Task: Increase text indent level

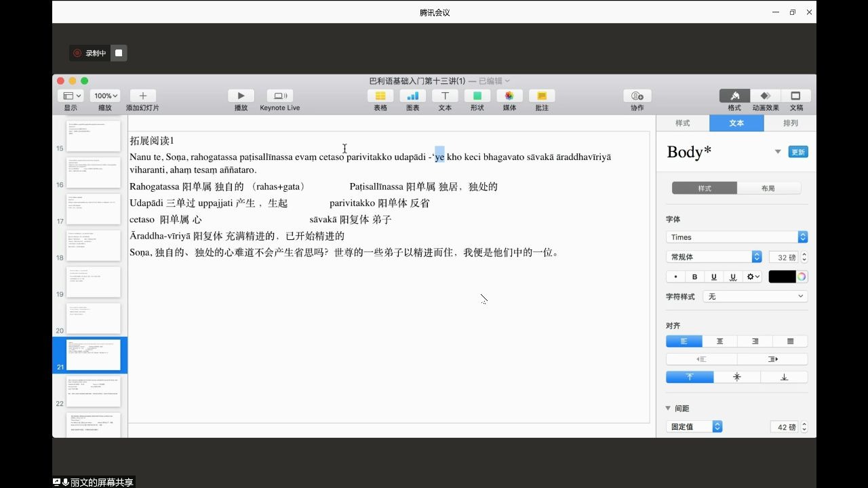Action: [772, 359]
